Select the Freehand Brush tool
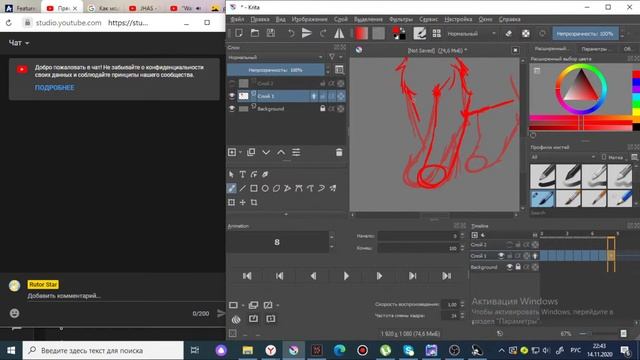This screenshot has height=360, width=640. click(x=231, y=188)
